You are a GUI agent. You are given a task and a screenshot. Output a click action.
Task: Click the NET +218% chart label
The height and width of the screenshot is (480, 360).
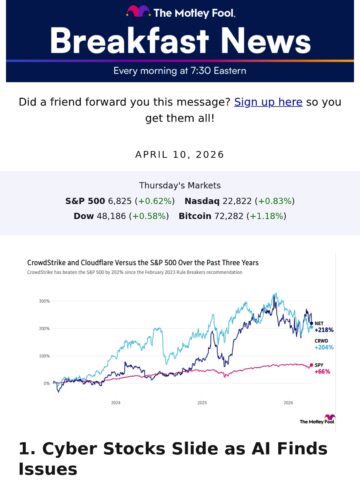pyautogui.click(x=324, y=327)
